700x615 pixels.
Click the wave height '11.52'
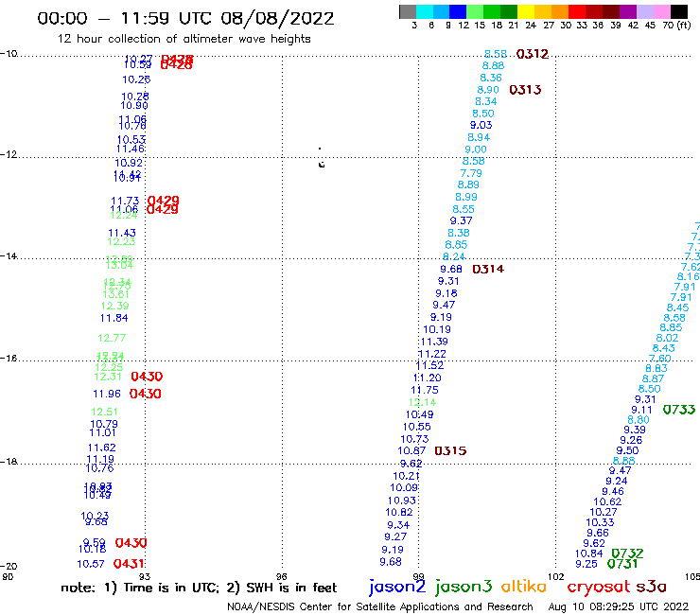[x=429, y=365]
